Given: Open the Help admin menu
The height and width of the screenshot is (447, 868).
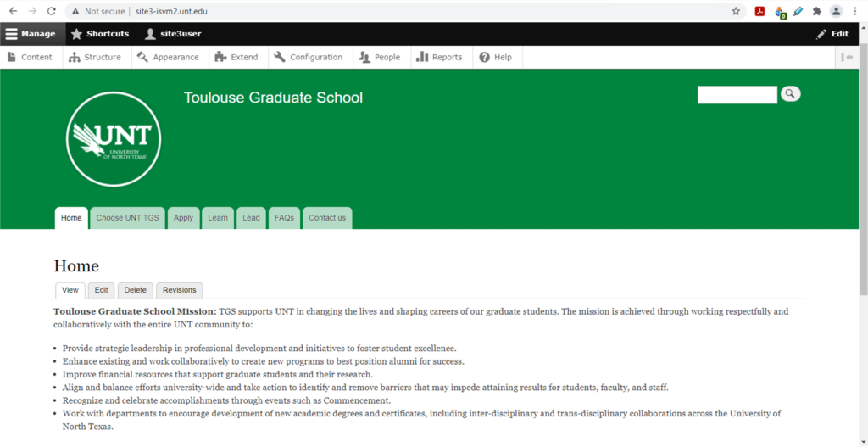Looking at the screenshot, I should (496, 57).
